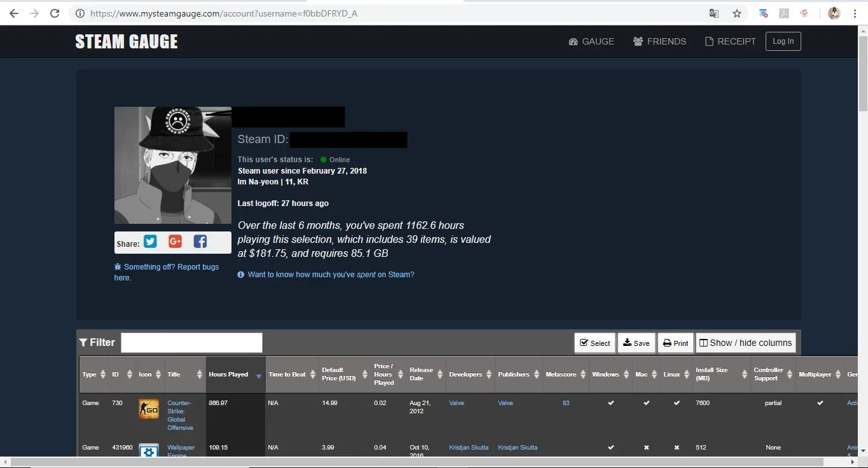Open Valve publisher link

point(506,403)
